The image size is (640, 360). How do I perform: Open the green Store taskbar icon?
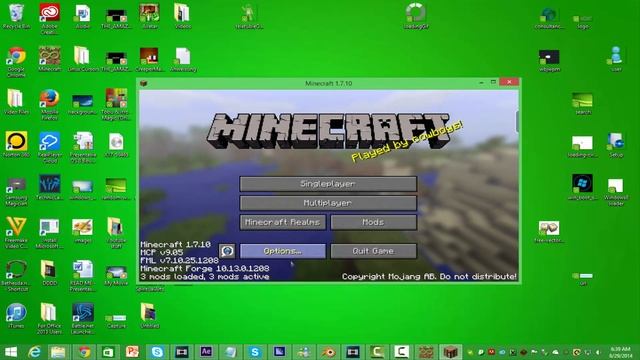click(x=108, y=352)
